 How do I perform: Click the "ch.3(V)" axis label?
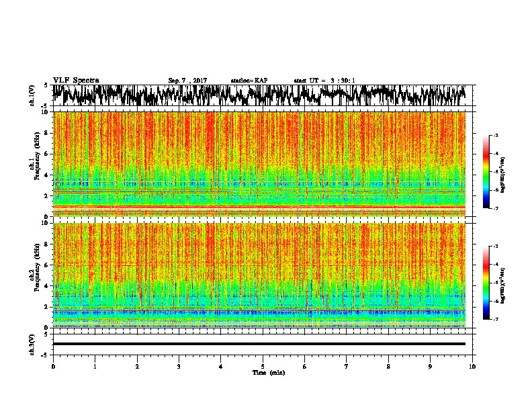pos(32,345)
